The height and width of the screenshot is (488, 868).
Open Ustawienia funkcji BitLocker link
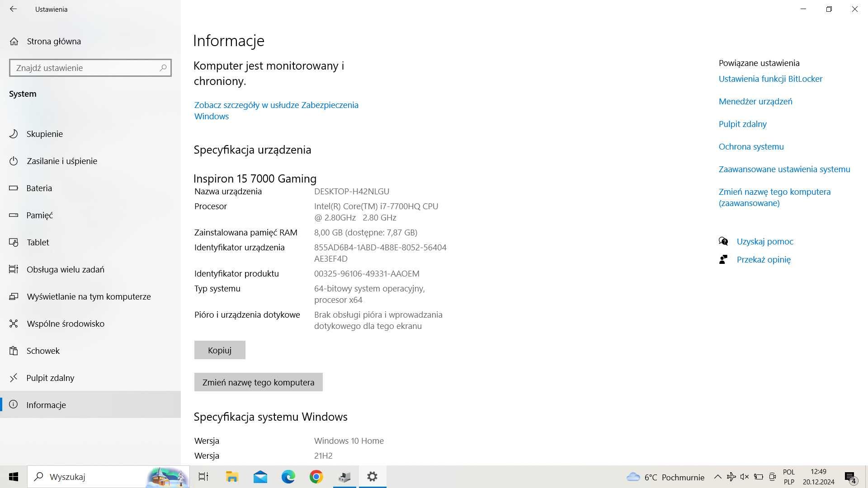[770, 79]
